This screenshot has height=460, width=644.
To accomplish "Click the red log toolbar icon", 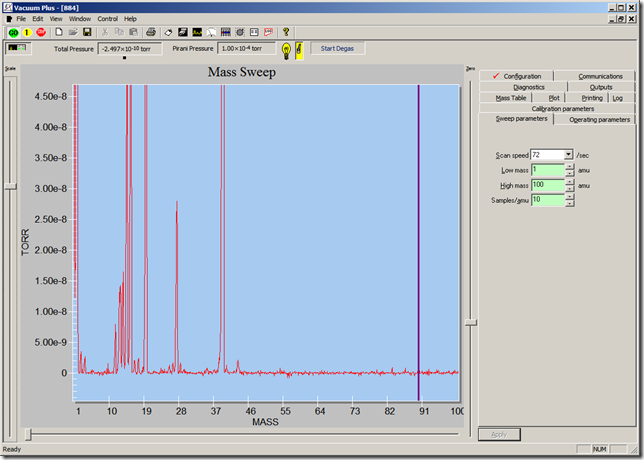I will (268, 32).
